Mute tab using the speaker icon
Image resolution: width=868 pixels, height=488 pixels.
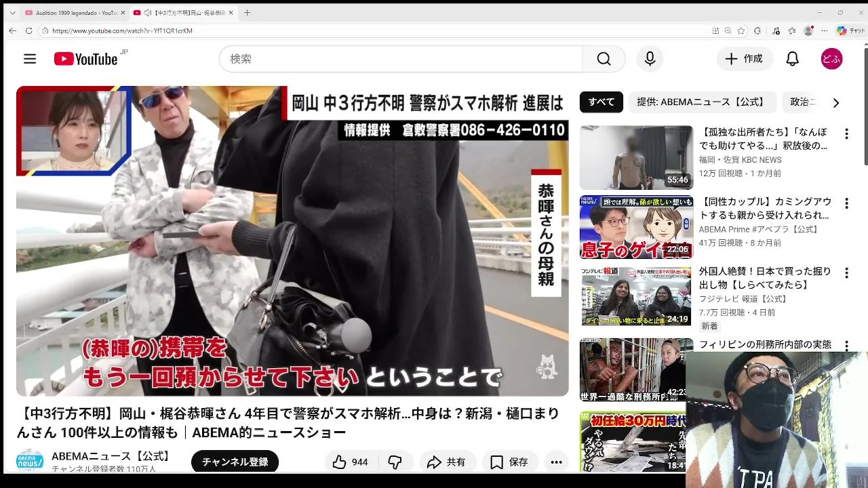pyautogui.click(x=148, y=13)
